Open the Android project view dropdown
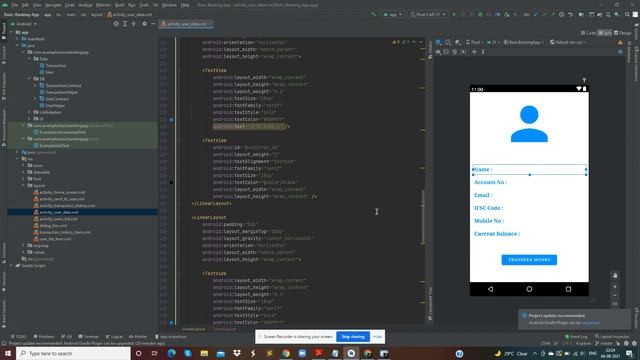This screenshot has width=640, height=360. (x=24, y=24)
